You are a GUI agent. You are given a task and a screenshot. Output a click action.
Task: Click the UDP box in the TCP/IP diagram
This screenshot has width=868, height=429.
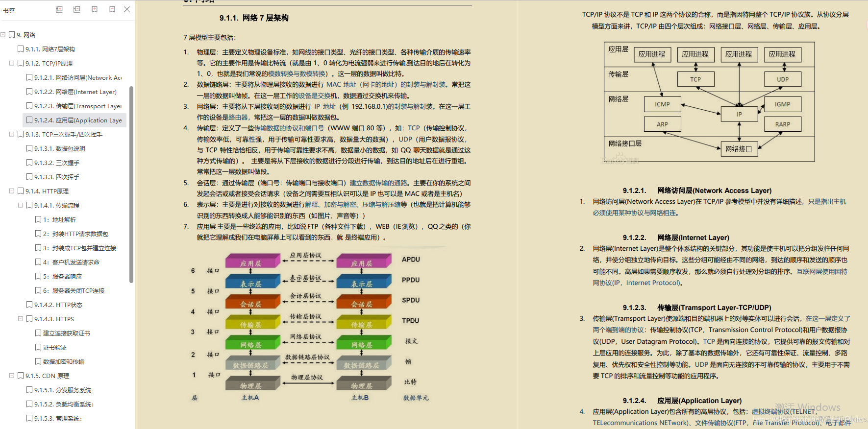[783, 79]
